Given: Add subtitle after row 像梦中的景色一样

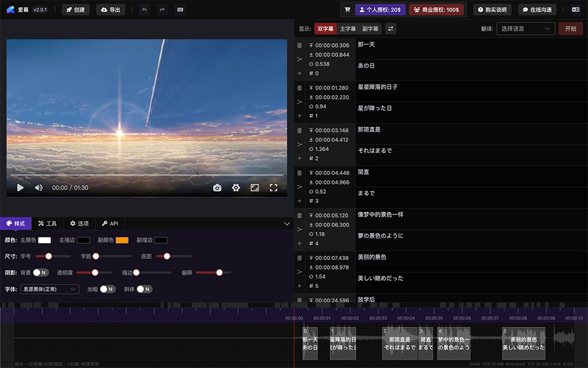Looking at the screenshot, I should [x=299, y=243].
